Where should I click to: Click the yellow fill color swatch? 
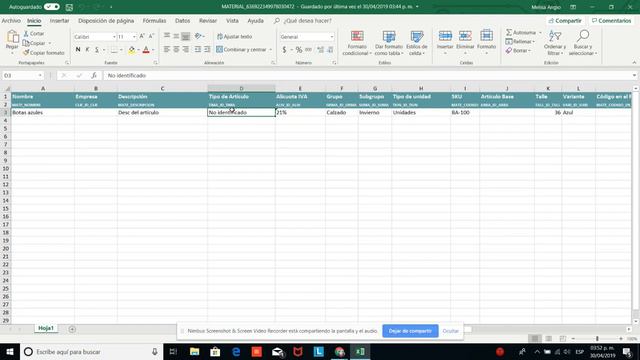(131, 49)
